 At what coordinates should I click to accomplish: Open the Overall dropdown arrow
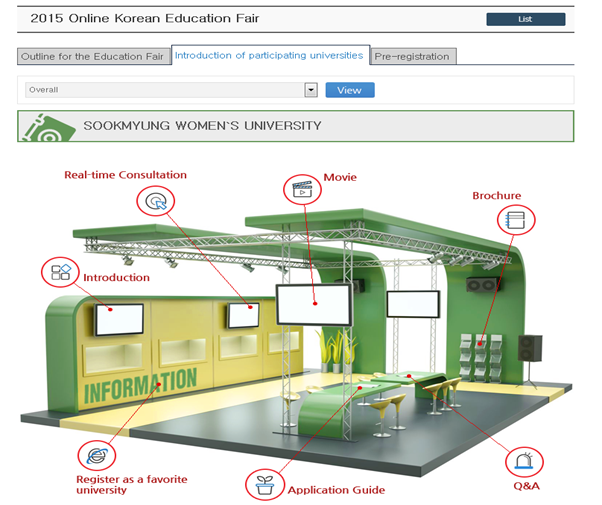click(x=311, y=90)
